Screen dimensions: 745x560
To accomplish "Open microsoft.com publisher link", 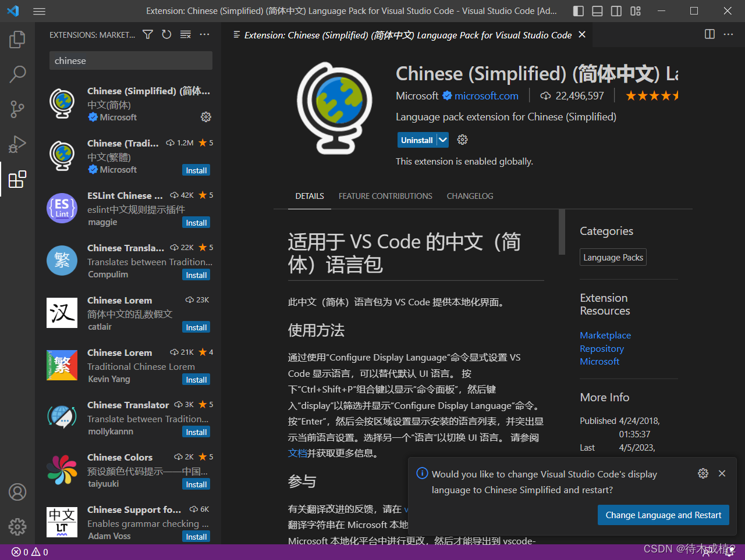I will click(x=486, y=96).
